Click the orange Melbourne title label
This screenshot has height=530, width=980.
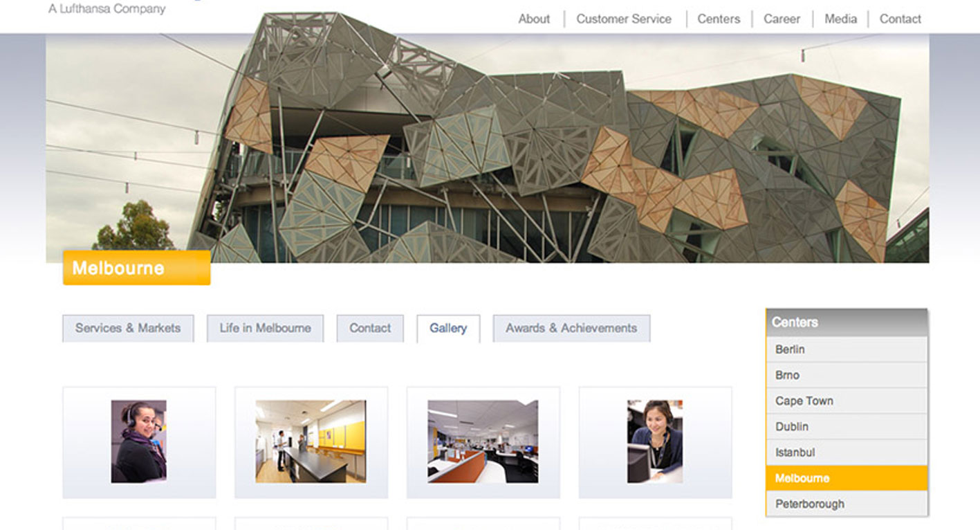point(136,268)
